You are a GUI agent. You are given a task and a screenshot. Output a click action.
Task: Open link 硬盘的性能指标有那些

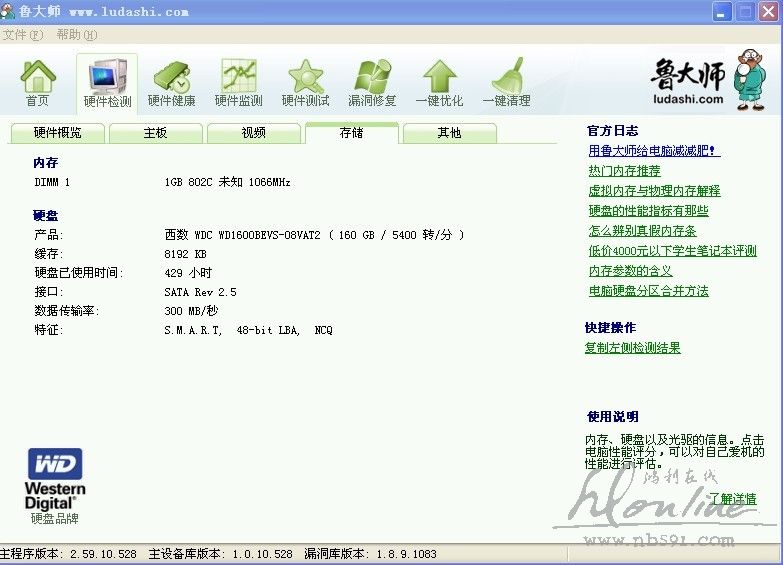[x=648, y=211]
